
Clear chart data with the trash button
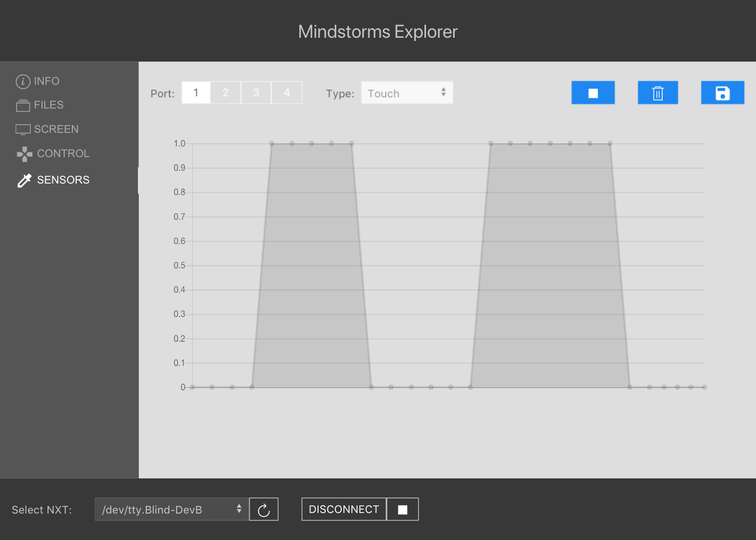pos(658,93)
